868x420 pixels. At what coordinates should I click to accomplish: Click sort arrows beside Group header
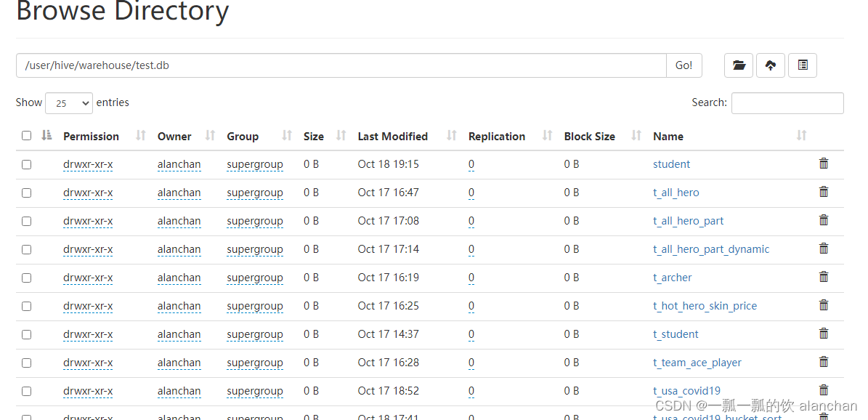287,135
